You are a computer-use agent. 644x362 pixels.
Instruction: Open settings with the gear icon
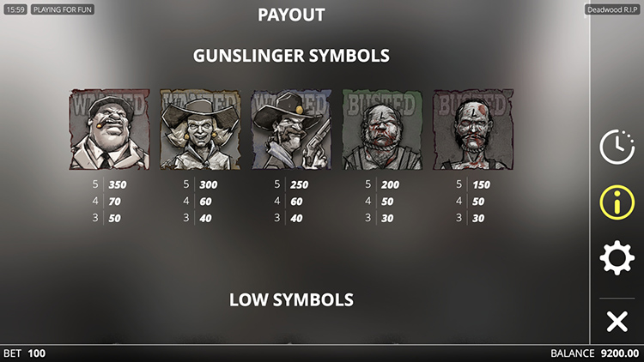617,257
